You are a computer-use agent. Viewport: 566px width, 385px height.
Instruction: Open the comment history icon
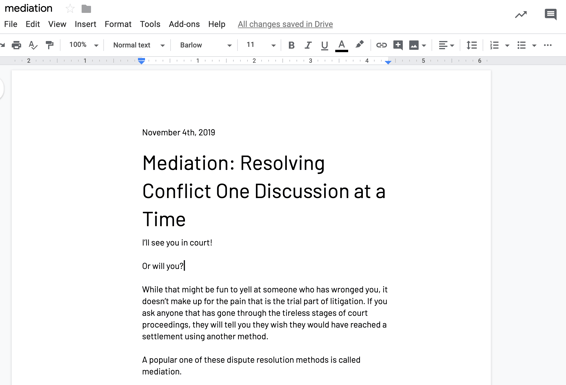[x=550, y=14]
